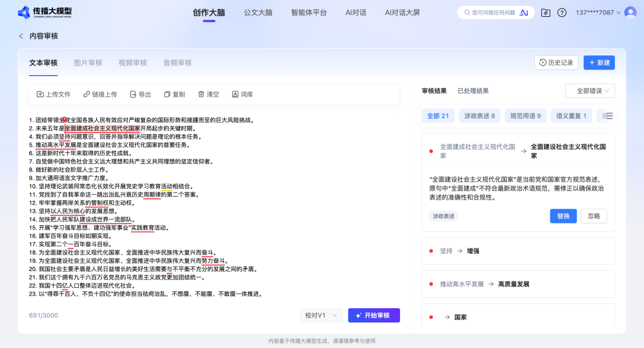Filter results by 涉政表述 8
The image size is (644, 348).
479,116
